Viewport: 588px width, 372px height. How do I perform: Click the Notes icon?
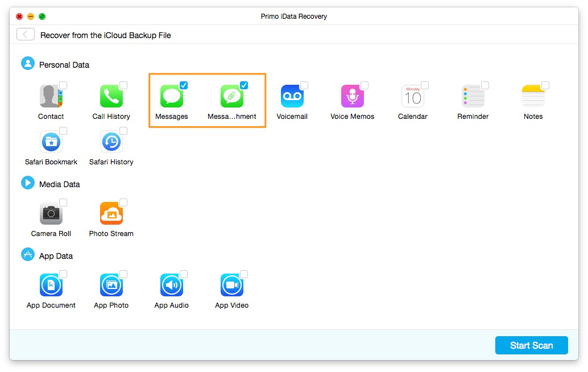(x=533, y=96)
